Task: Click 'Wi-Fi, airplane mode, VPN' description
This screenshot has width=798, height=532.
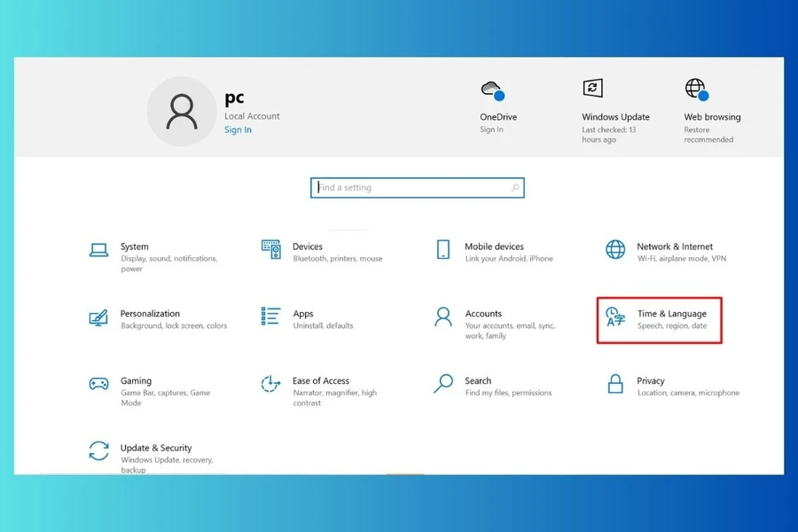Action: 682,259
